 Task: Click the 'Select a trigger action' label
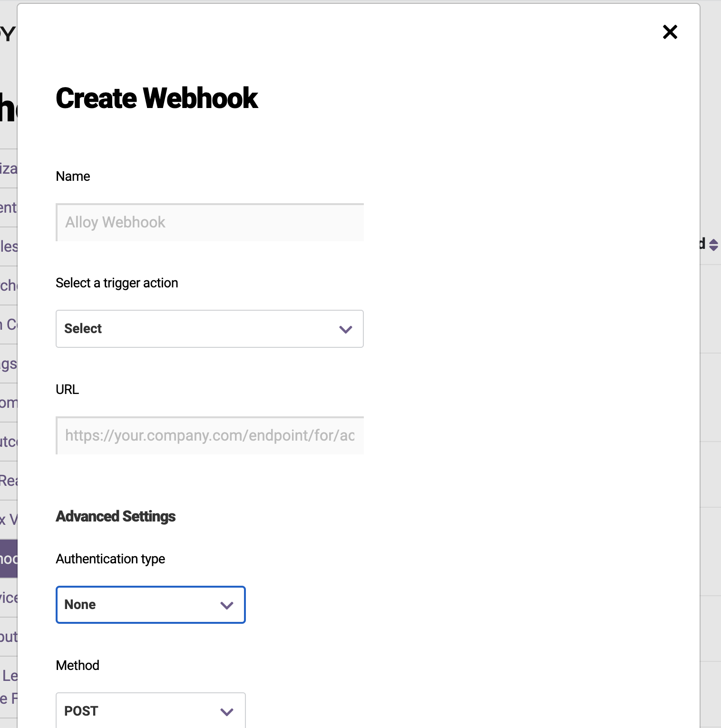[117, 283]
